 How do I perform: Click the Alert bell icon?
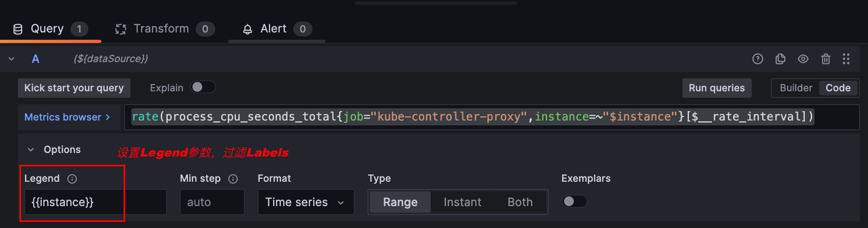pos(247,29)
